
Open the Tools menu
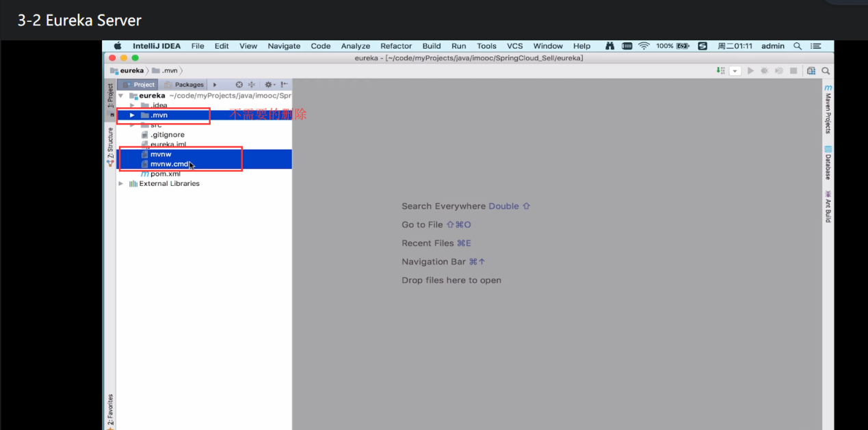[x=487, y=46]
